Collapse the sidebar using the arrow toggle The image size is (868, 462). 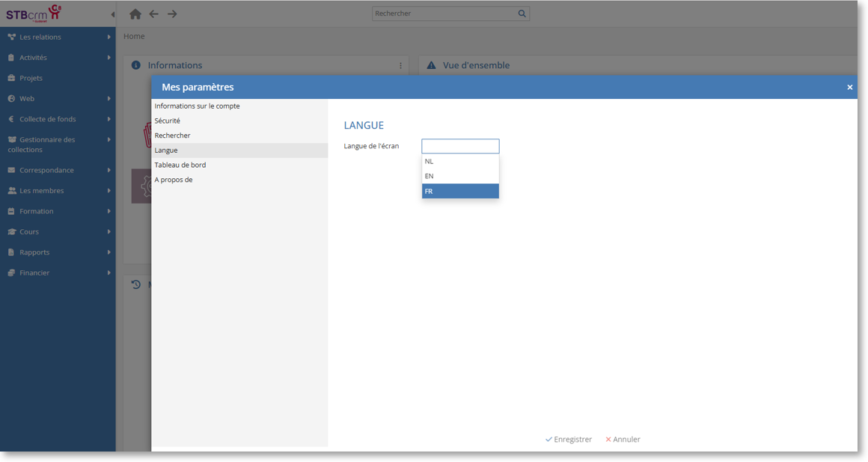113,14
